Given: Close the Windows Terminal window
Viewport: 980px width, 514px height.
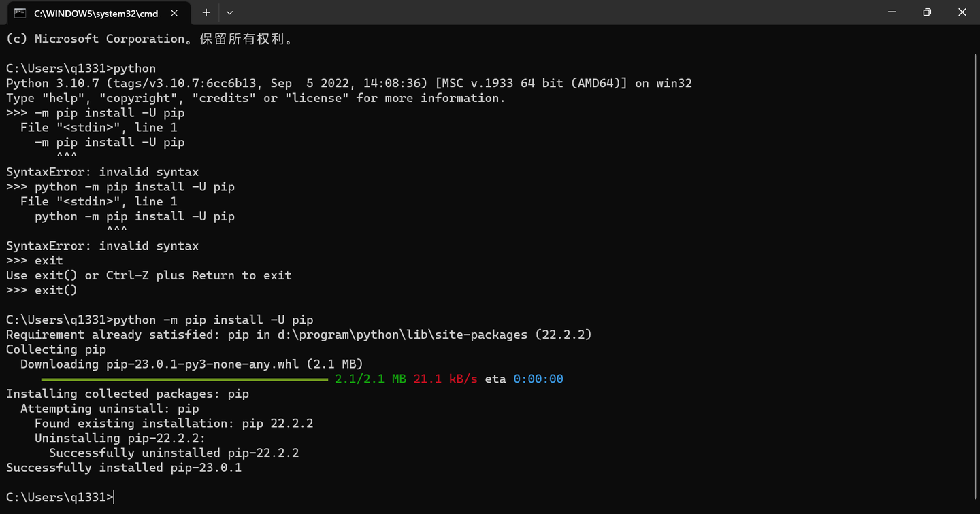Looking at the screenshot, I should [962, 12].
